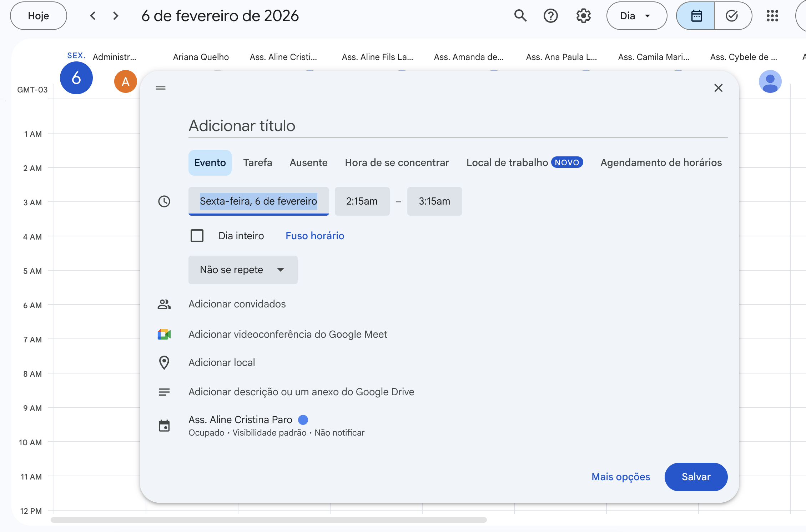
Task: Click the Google Meet videoconference icon
Action: [x=164, y=335]
